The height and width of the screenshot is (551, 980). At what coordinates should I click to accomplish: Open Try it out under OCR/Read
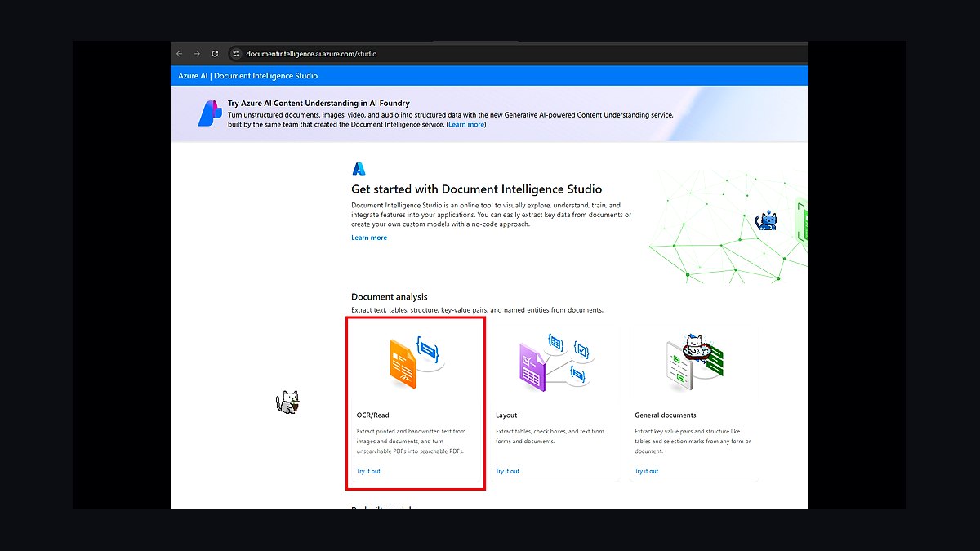point(368,471)
